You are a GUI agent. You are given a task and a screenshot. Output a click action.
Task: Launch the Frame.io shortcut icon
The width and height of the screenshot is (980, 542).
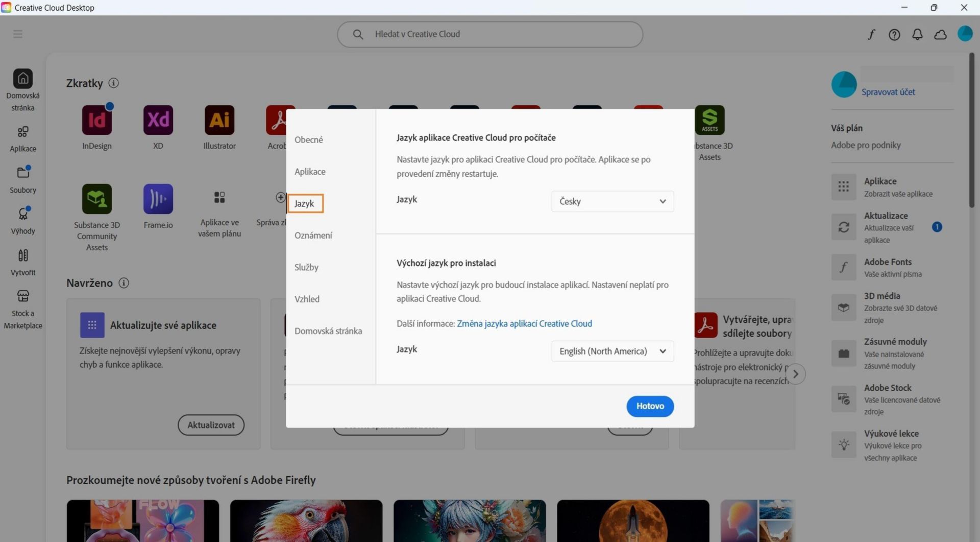[158, 199]
